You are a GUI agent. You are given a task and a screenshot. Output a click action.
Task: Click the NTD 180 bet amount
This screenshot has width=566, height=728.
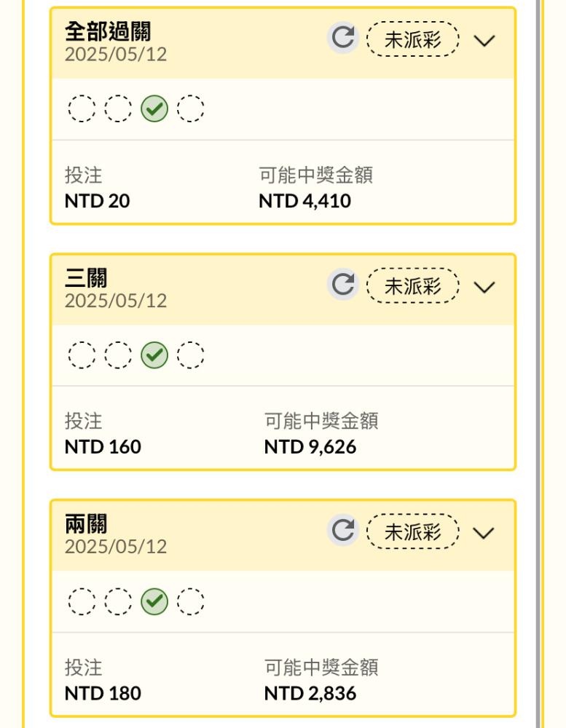(103, 693)
